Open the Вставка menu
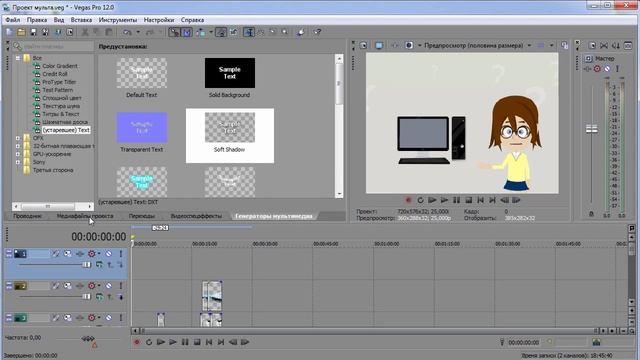 tap(81, 20)
